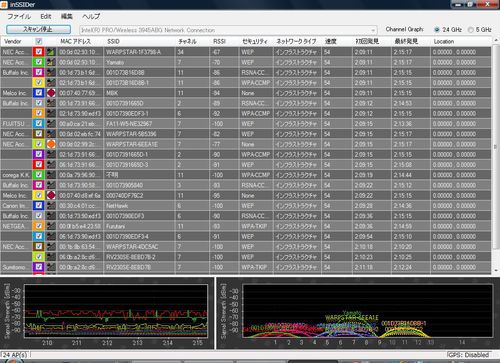Click the signal icon in the 001D7390EDF3-1 row
Screen dimensions: 500x363
(x=51, y=114)
